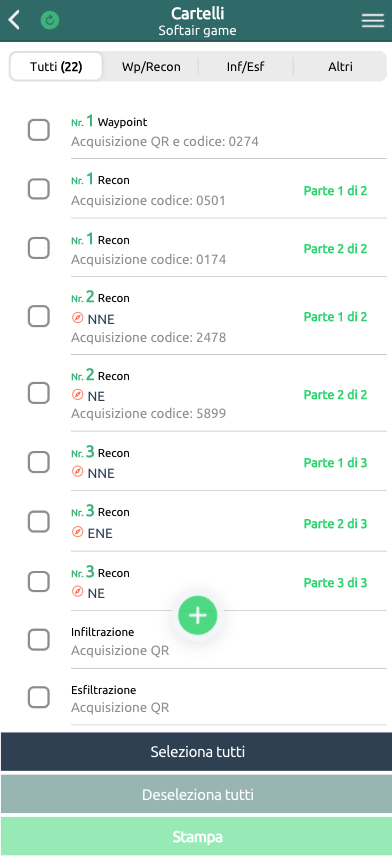Select the Infiltrazione checkbox
This screenshot has width=392, height=857.
click(39, 639)
